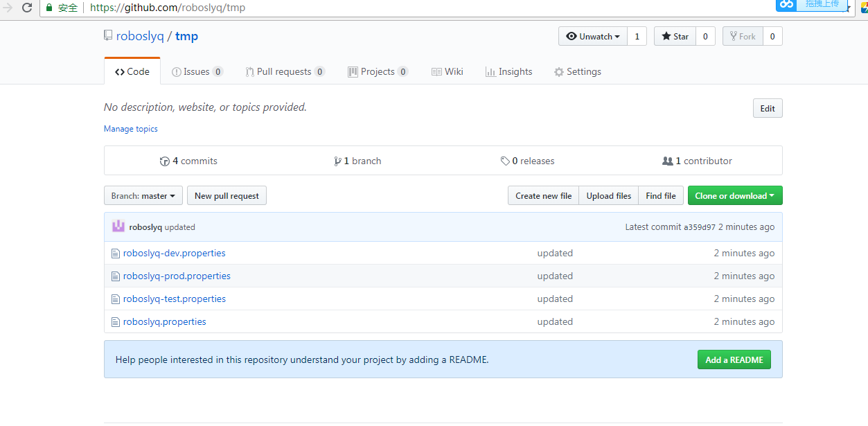Click the green secure padlock icon
Screen dimensions: 868x426
tap(49, 8)
